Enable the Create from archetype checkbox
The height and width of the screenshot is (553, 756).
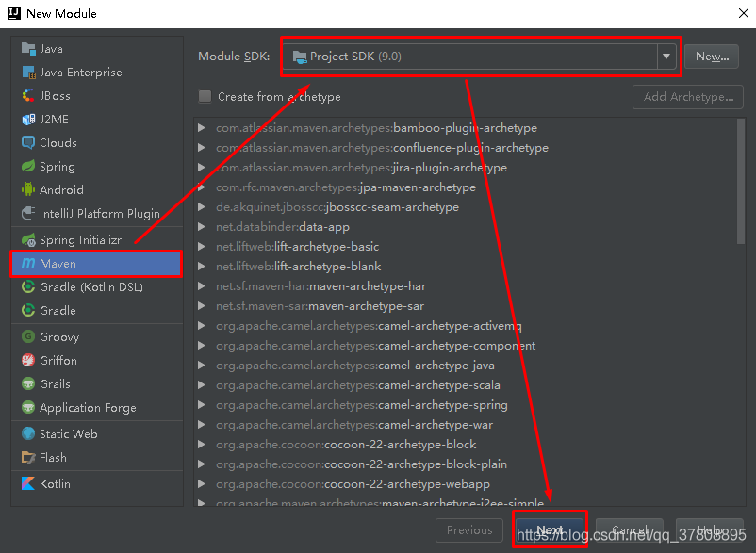205,97
